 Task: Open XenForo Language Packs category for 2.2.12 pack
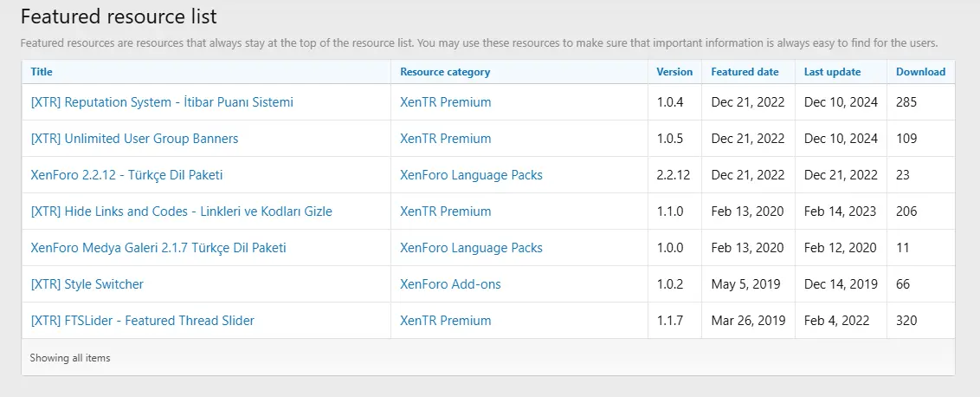coord(471,175)
